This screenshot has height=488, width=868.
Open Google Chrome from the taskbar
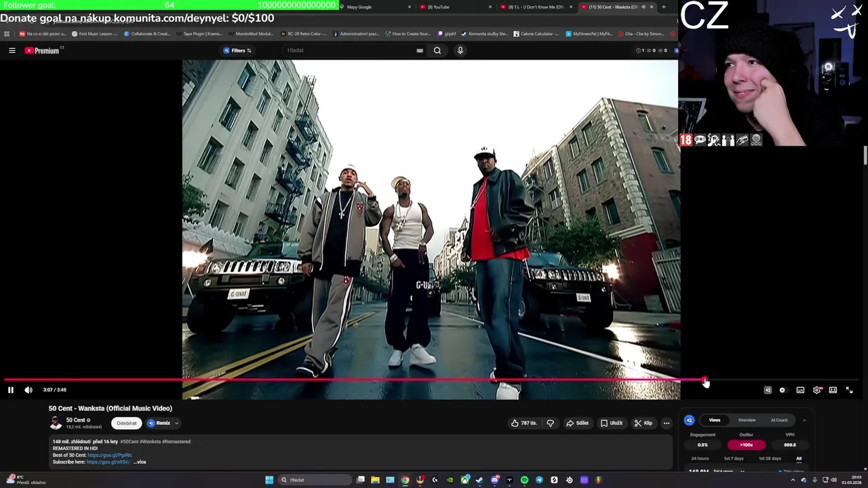click(x=405, y=480)
